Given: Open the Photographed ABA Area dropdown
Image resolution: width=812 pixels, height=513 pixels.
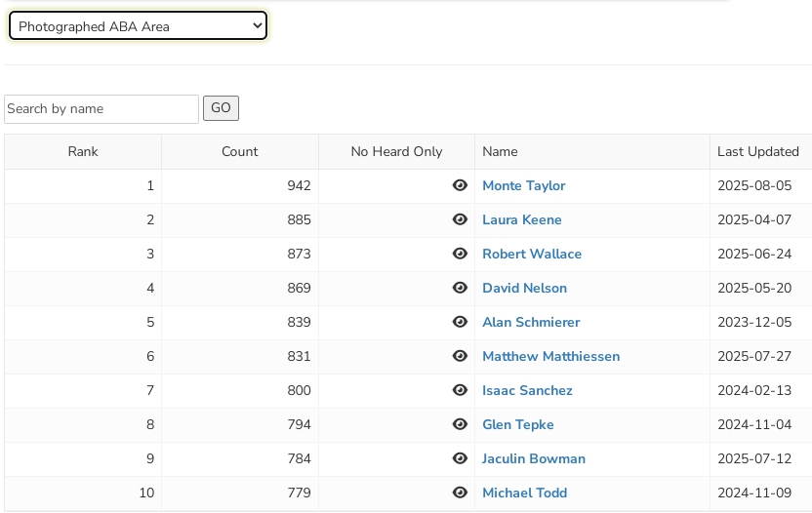Looking at the screenshot, I should [x=138, y=26].
